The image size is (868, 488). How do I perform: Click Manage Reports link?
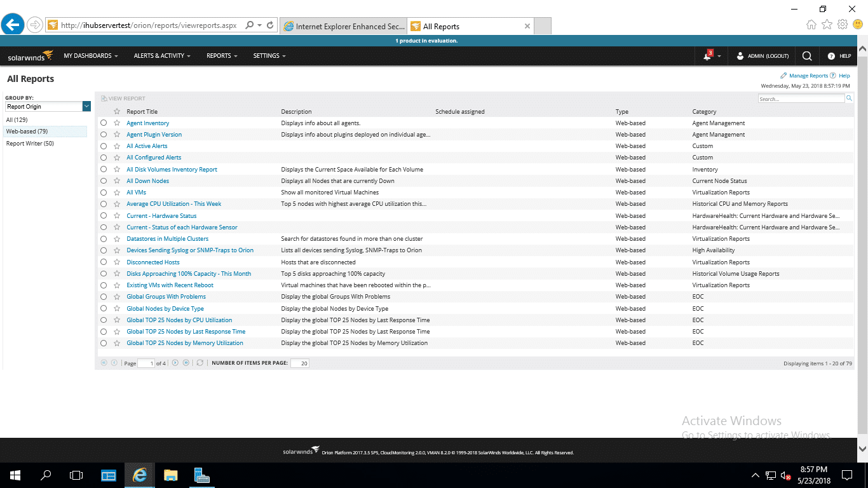[808, 76]
